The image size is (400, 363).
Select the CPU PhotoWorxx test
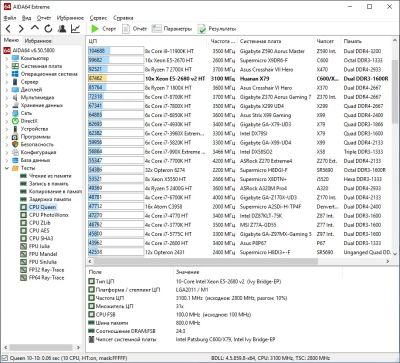tap(44, 215)
